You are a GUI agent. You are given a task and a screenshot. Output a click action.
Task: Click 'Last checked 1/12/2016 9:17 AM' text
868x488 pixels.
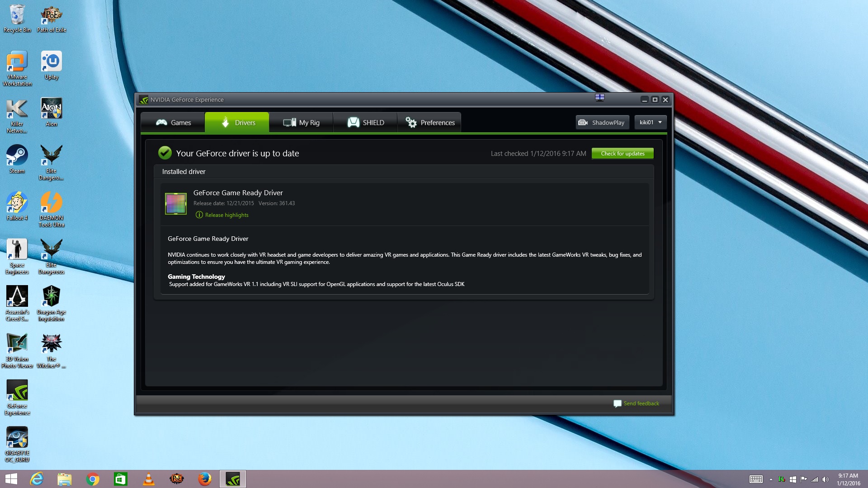538,154
